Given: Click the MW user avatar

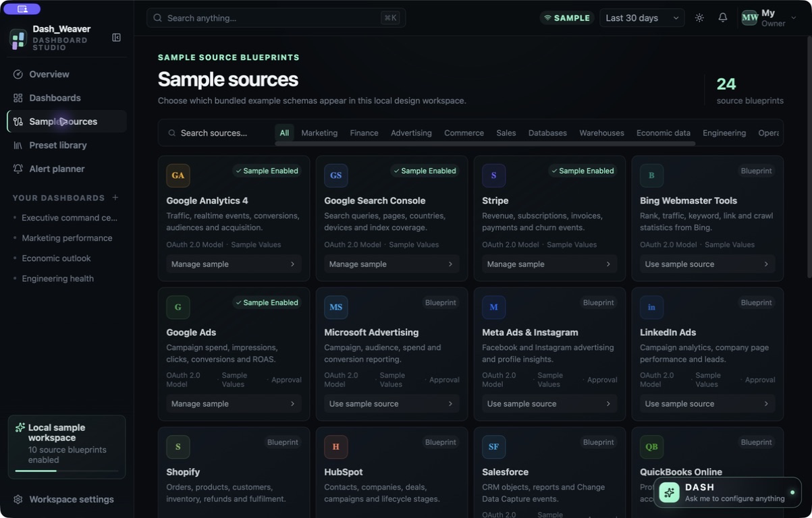Looking at the screenshot, I should (x=749, y=18).
